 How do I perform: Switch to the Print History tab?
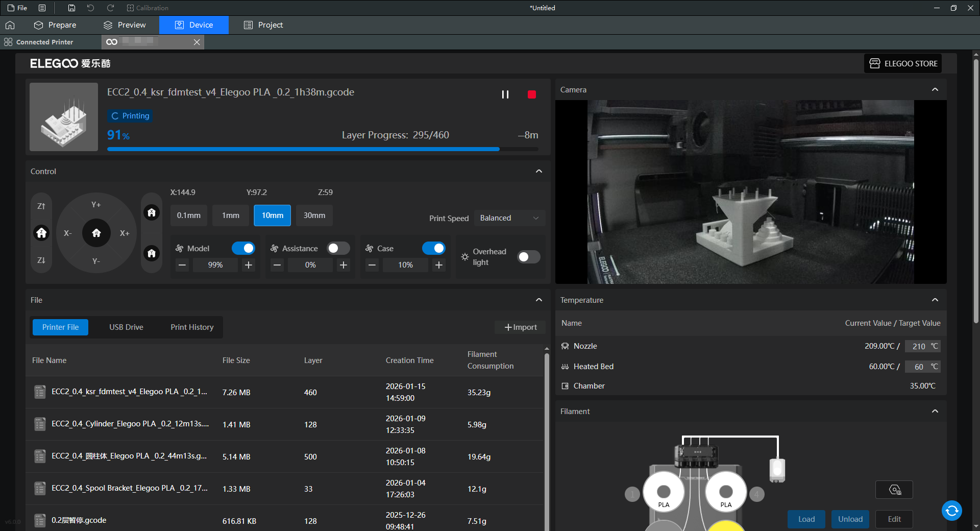[192, 327]
